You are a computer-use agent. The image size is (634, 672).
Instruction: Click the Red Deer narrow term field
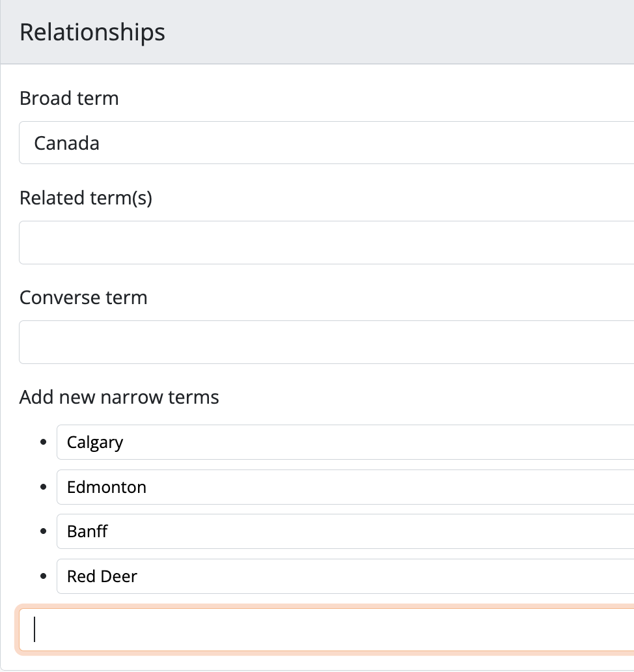tap(345, 576)
